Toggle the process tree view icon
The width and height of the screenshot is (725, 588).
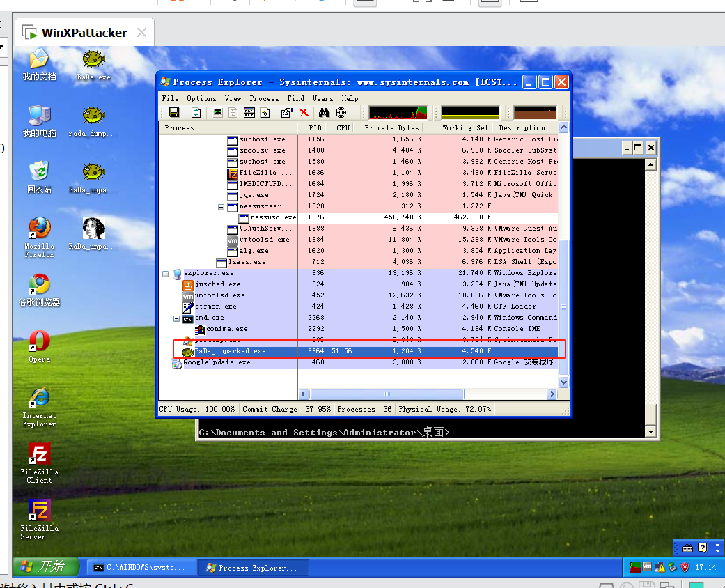(x=233, y=112)
